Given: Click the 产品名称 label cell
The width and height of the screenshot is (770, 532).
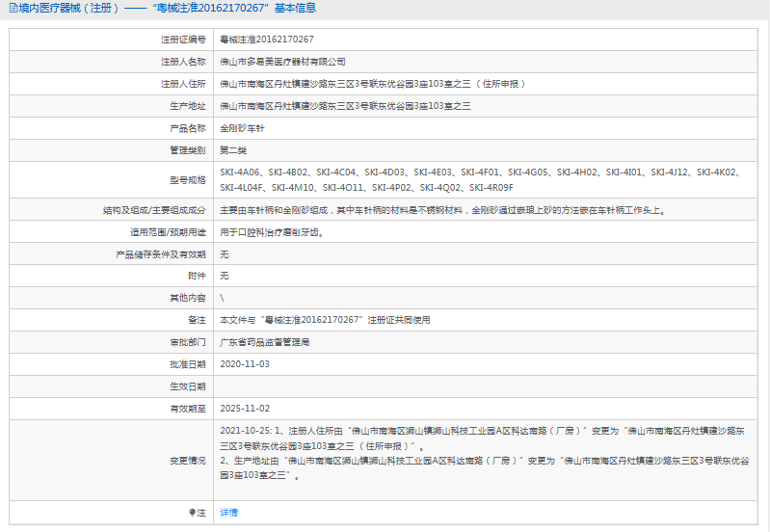Looking at the screenshot, I should coord(112,129).
